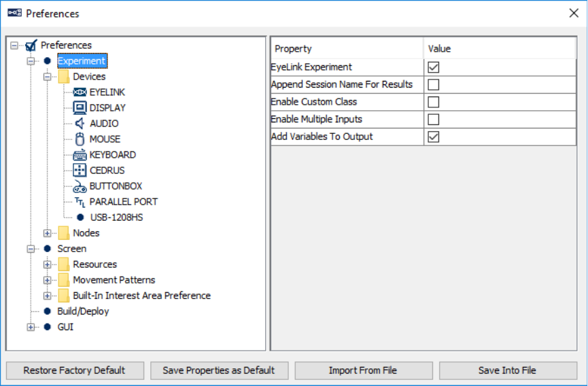
Task: Click the Save Into File button
Action: (508, 370)
